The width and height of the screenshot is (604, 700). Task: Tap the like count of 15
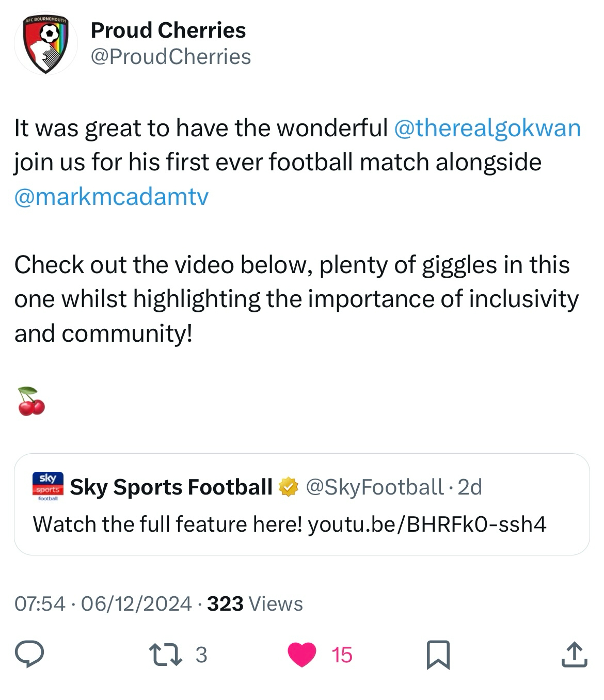[x=342, y=655]
